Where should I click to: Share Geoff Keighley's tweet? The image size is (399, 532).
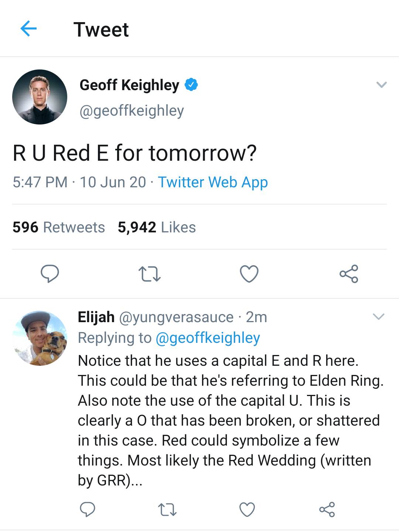tap(349, 274)
